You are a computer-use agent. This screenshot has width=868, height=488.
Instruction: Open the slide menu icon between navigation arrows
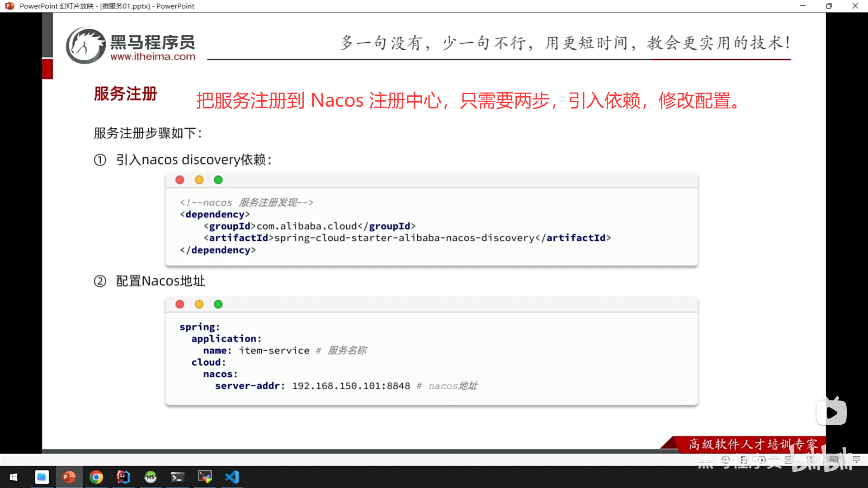click(x=744, y=460)
